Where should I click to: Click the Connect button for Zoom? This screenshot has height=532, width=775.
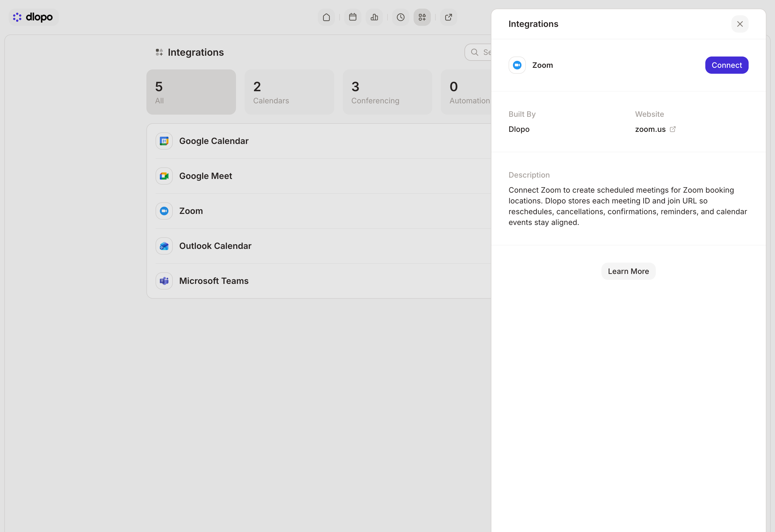(x=727, y=65)
